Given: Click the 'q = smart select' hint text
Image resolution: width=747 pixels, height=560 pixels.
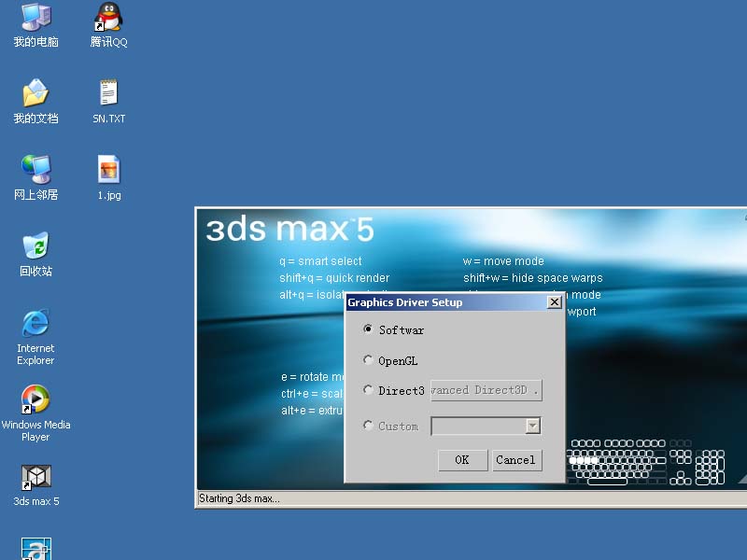Looking at the screenshot, I should 320,261.
